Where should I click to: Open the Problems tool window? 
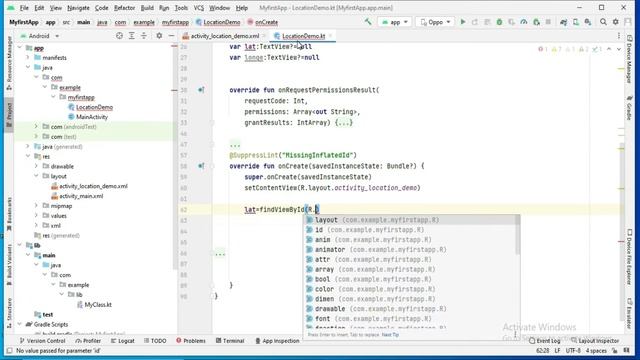(191, 340)
